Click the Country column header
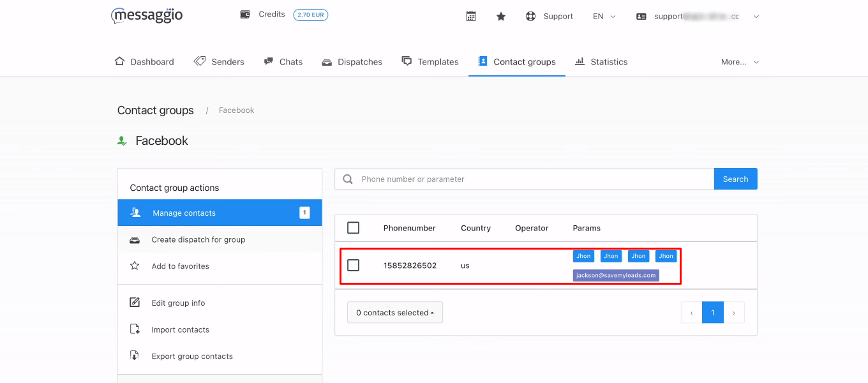868x383 pixels. (x=475, y=228)
